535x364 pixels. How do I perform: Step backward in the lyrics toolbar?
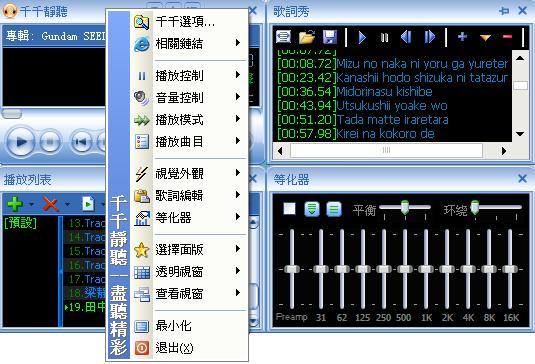tap(406, 37)
